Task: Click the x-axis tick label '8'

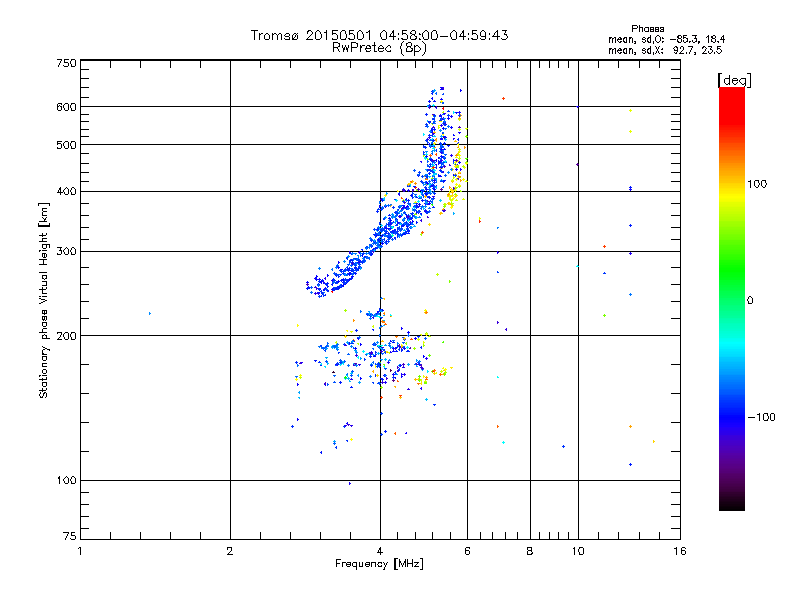Action: [530, 551]
